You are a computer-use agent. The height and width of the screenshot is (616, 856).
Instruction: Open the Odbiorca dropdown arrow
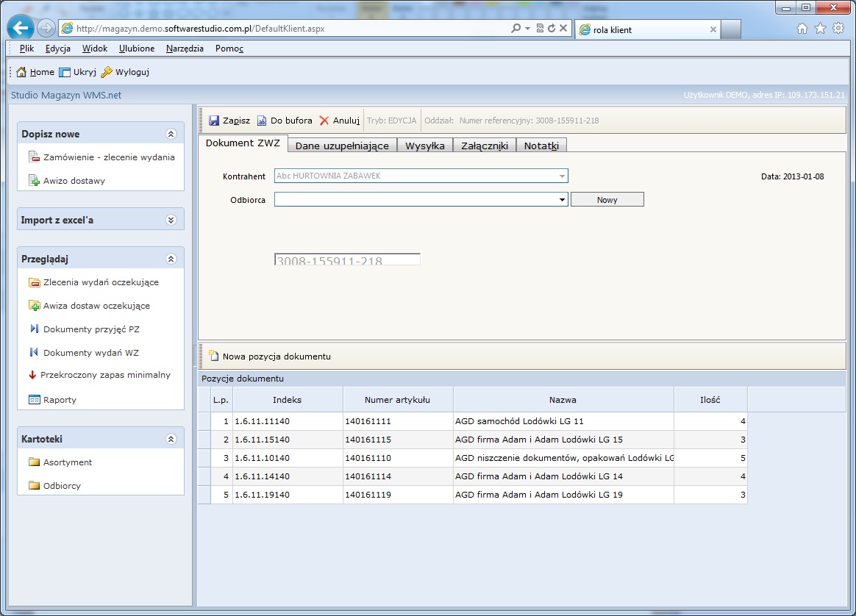562,200
